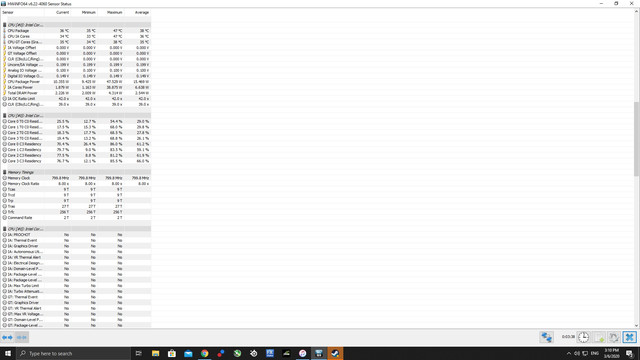
Task: Select the CPU GT Cores row
Action: pyautogui.click(x=76, y=42)
